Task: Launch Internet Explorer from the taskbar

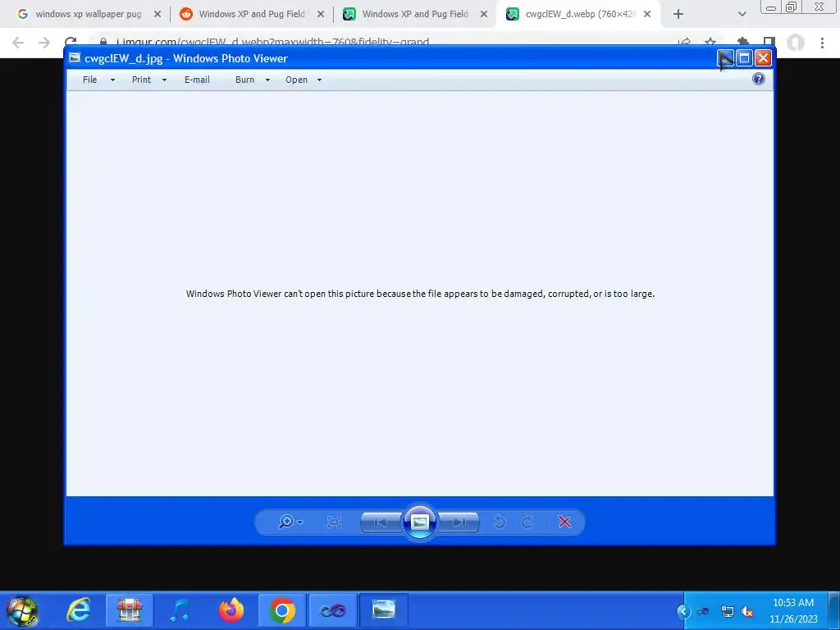Action: point(78,610)
